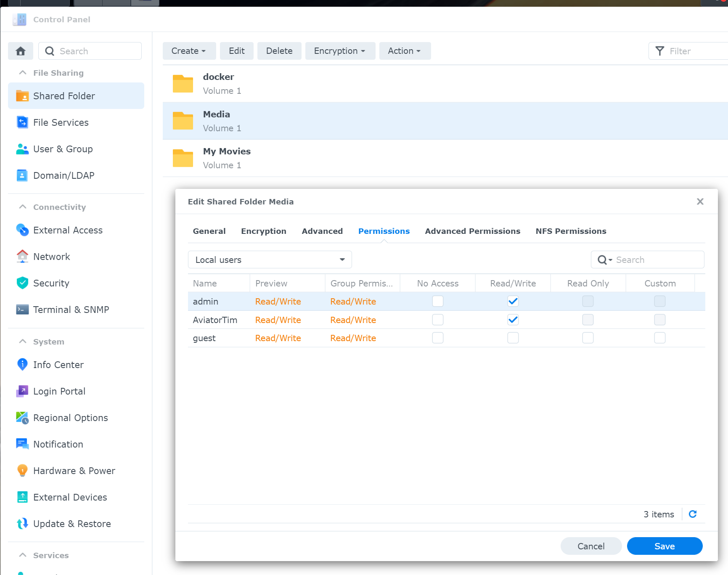
Task: Open the Local users dropdown
Action: 270,260
